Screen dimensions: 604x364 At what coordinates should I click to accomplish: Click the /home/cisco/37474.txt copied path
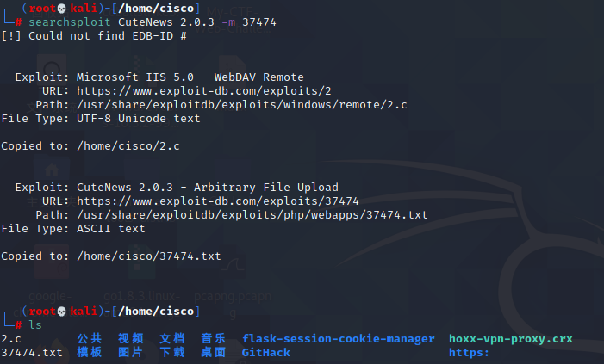click(149, 256)
